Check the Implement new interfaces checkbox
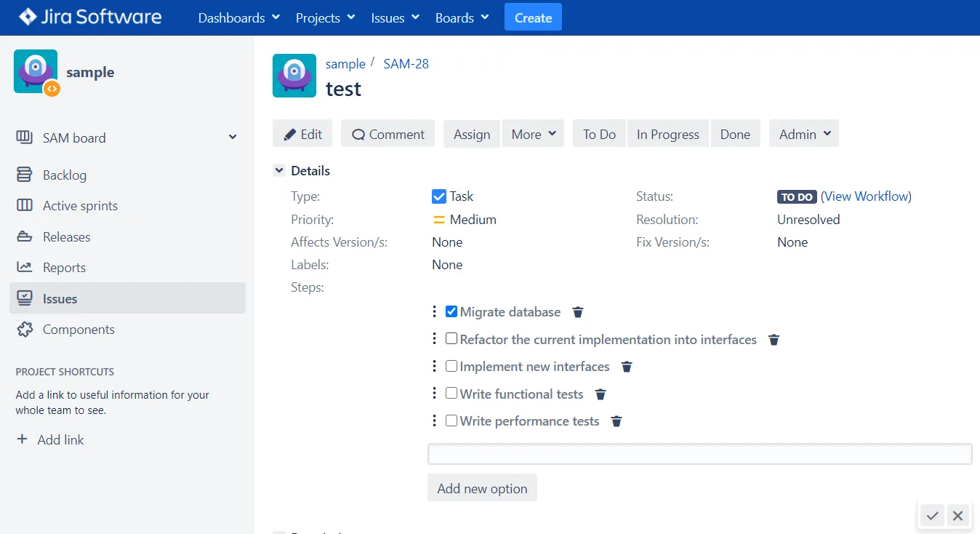The image size is (980, 534). click(451, 366)
